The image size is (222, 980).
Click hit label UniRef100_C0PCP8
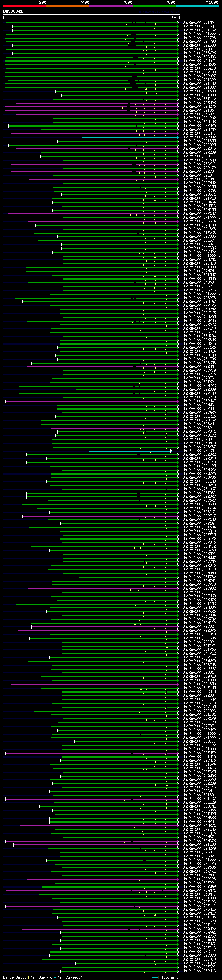[x=199, y=879]
